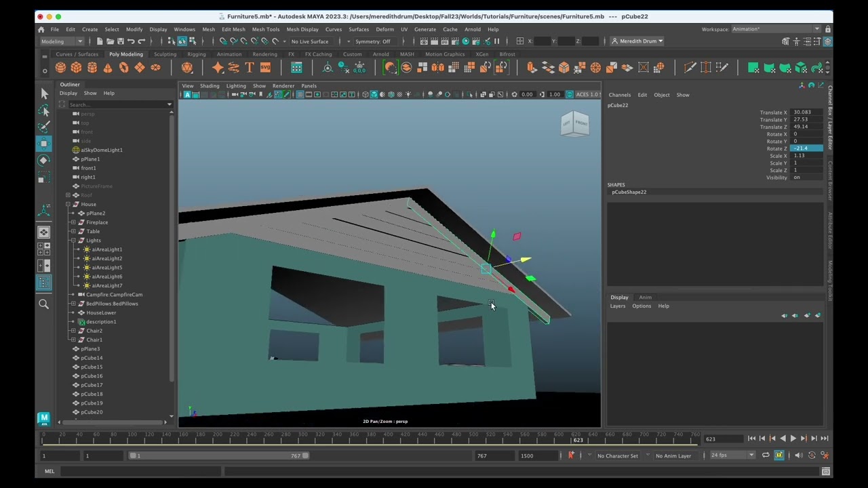
Task: Click go to start of playback
Action: (x=751, y=439)
